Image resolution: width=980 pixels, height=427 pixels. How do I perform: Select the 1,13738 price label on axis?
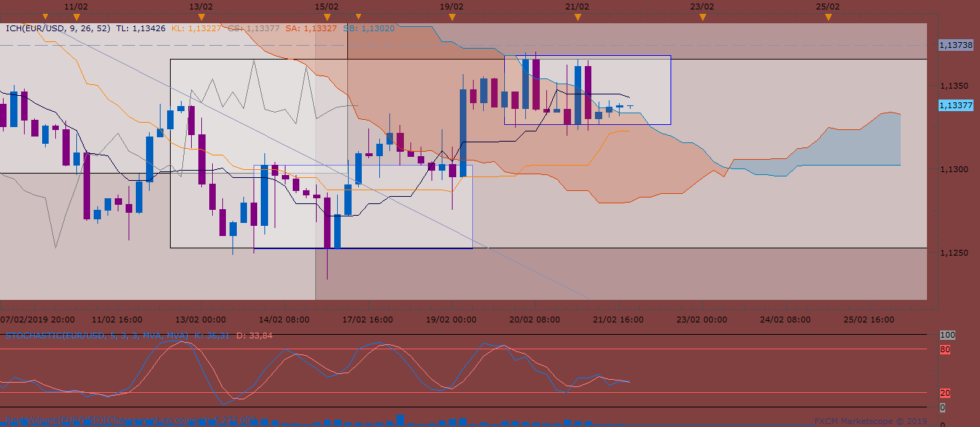click(x=956, y=45)
